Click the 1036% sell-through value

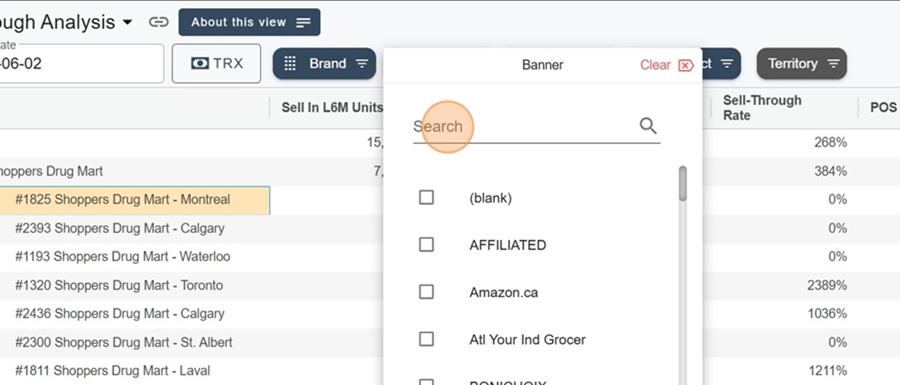[826, 314]
